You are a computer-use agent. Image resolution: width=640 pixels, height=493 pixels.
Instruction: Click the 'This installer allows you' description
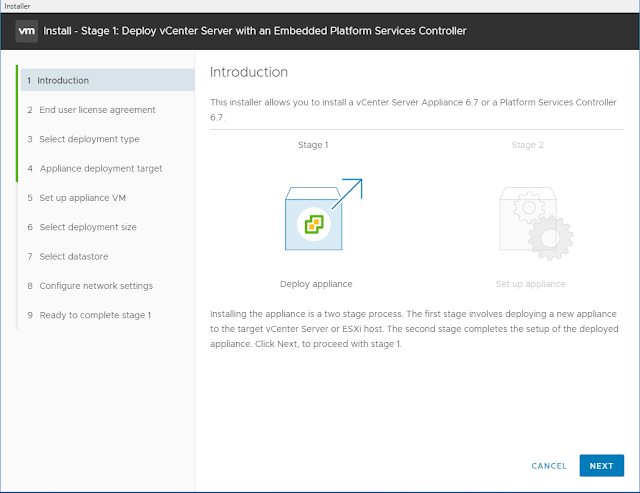[x=413, y=110]
